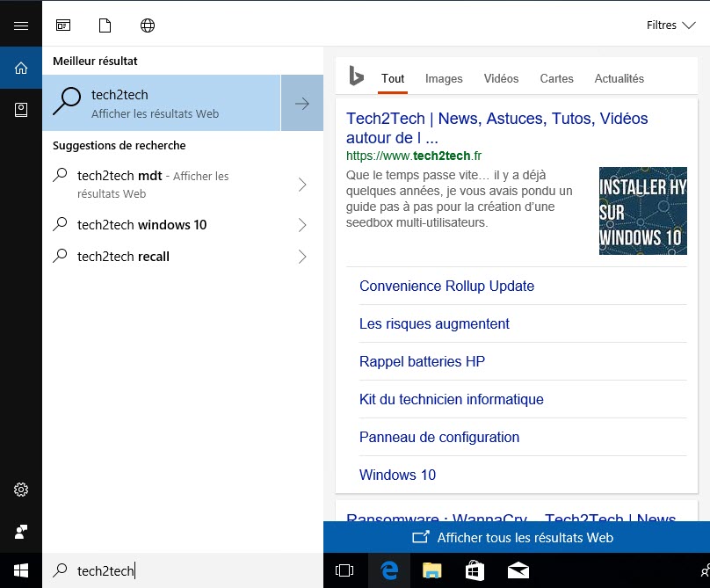Click magnifier icon of best result tech2tech
Viewport: 710px width, 588px height.
point(67,101)
